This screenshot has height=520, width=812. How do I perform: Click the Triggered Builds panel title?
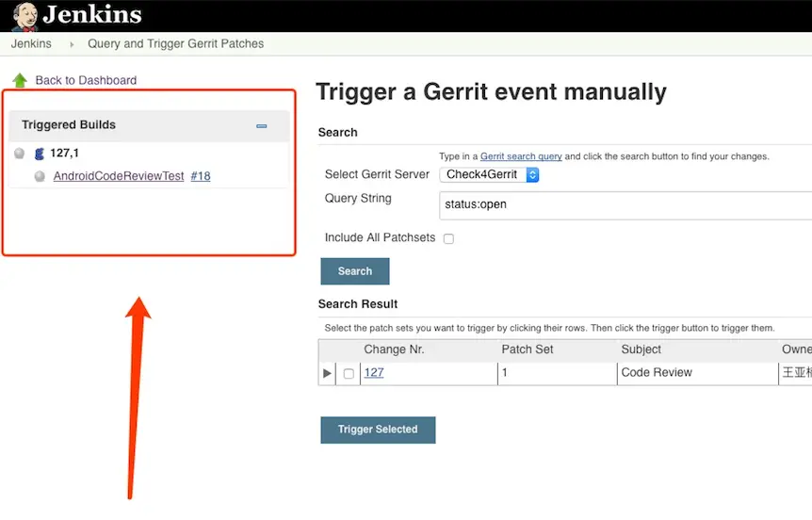pos(69,125)
